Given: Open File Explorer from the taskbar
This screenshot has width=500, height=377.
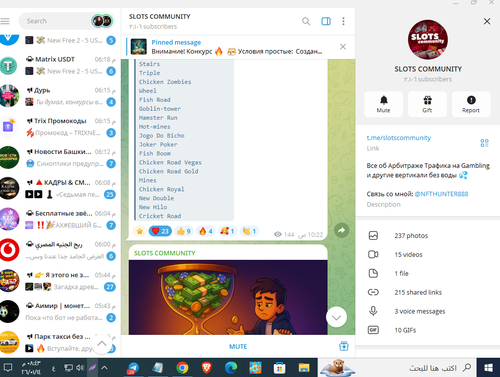Looking at the screenshot, I should tap(304, 368).
